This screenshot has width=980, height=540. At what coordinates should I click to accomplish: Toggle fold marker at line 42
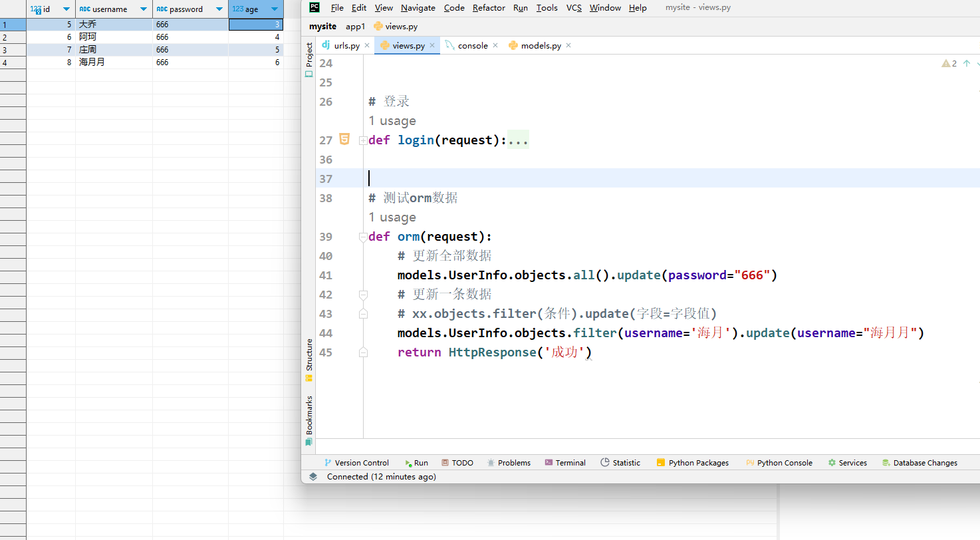[x=363, y=294]
